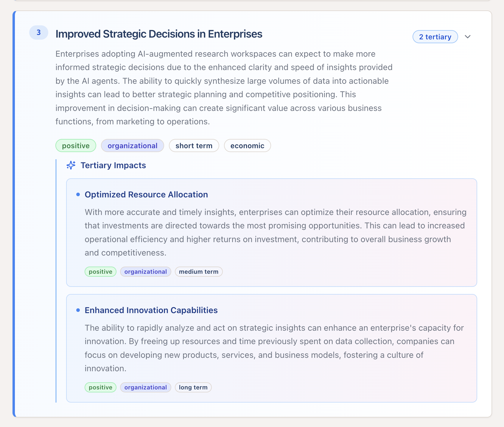Click the sparkle icon beside Tertiary Impacts
504x427 pixels.
click(x=71, y=165)
